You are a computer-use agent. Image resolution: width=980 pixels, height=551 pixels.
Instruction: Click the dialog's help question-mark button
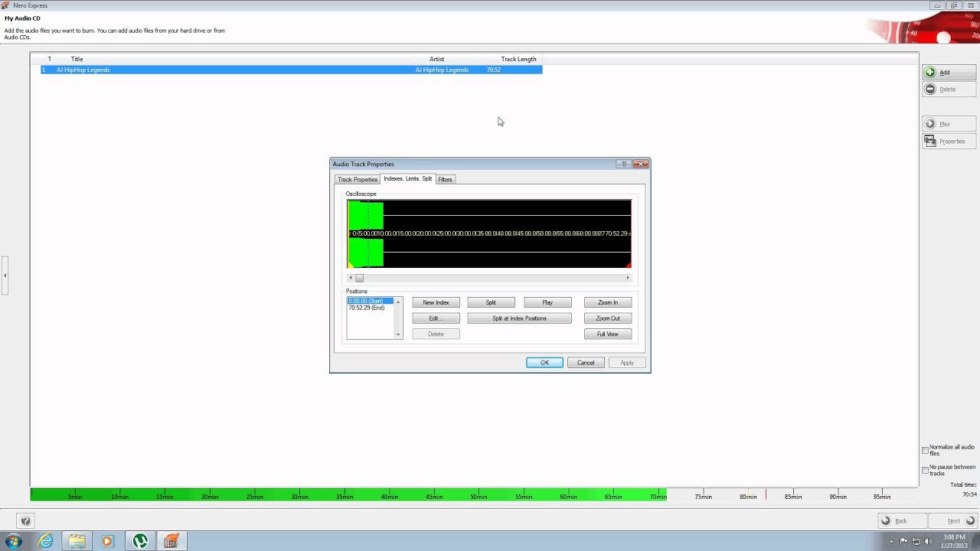click(623, 164)
